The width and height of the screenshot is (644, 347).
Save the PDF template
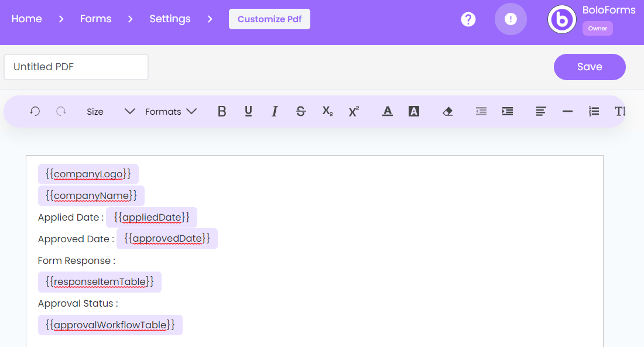click(x=590, y=67)
